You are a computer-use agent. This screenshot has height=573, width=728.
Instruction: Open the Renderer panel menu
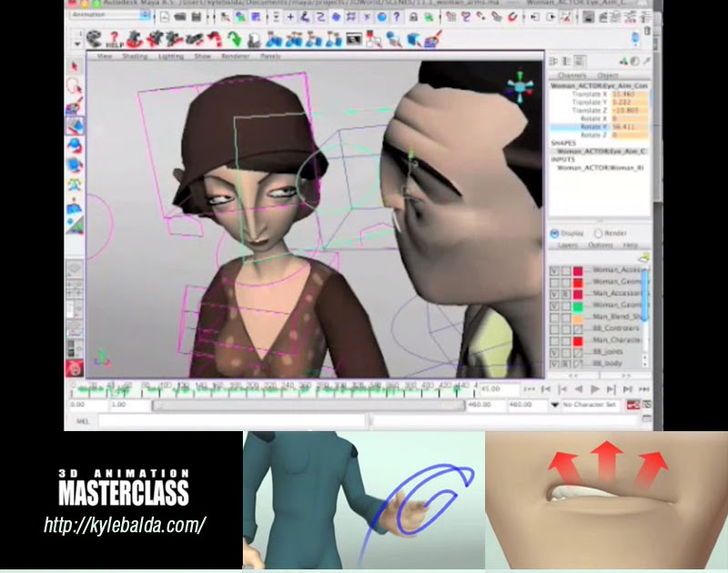click(x=236, y=56)
